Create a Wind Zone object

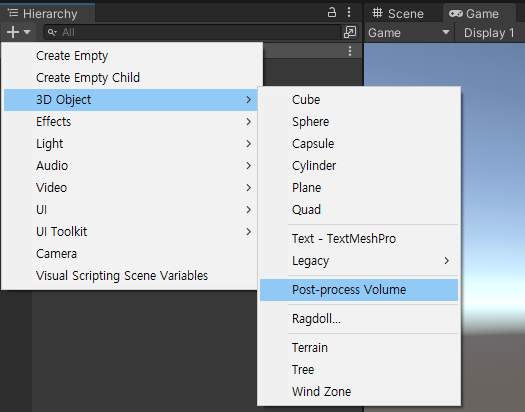[x=359, y=392]
